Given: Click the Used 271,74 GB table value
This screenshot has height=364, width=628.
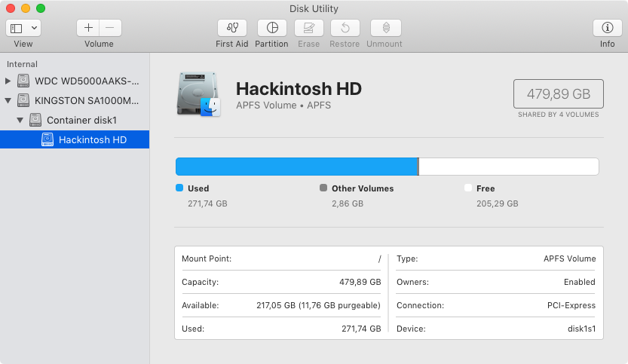Looking at the screenshot, I should (361, 329).
